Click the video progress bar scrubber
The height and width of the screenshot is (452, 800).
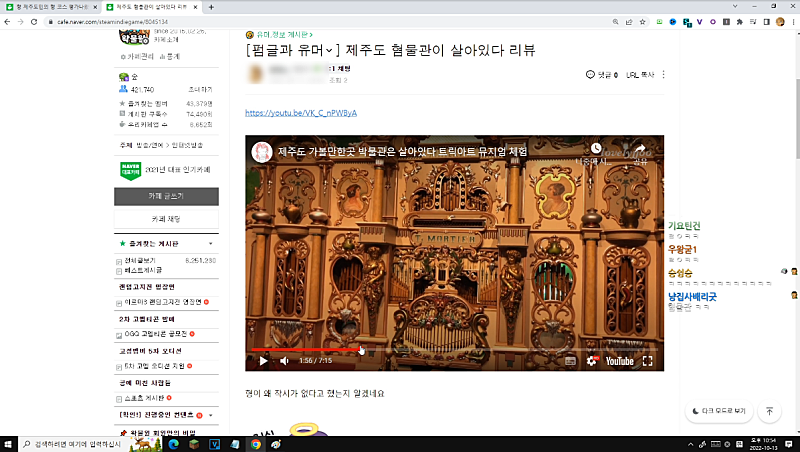tap(359, 349)
